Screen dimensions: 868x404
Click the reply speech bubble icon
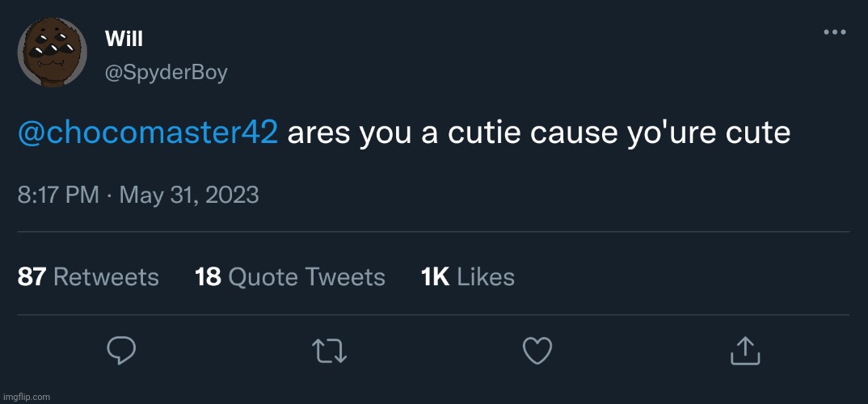point(121,350)
